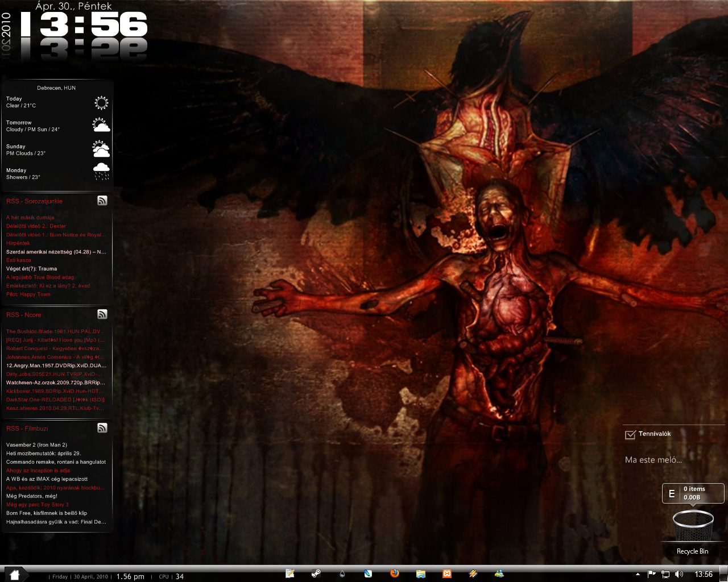The width and height of the screenshot is (728, 582).
Task: Open 'Watchmen-Az.orzok.2009.720p.BRRip' entry
Action: pyautogui.click(x=56, y=383)
